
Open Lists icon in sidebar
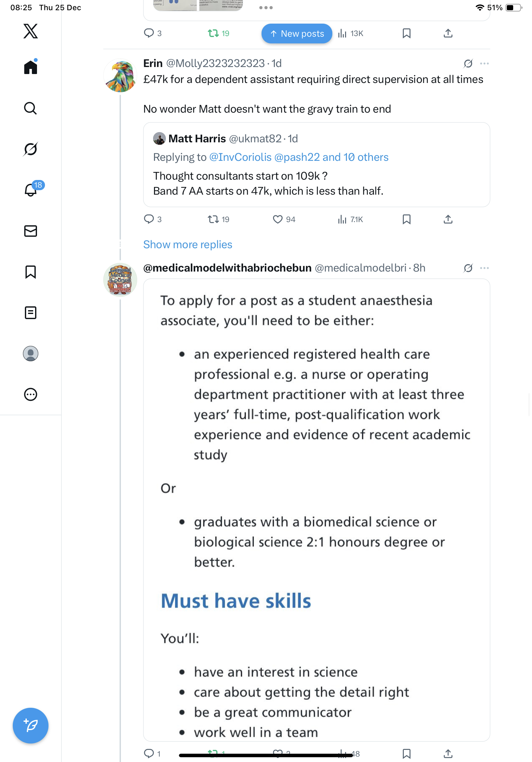click(x=31, y=313)
